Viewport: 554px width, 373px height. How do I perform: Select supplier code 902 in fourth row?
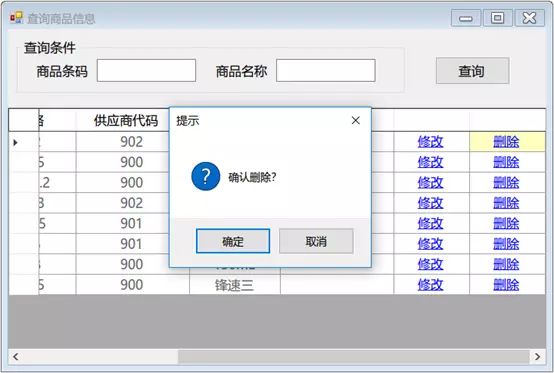132,203
